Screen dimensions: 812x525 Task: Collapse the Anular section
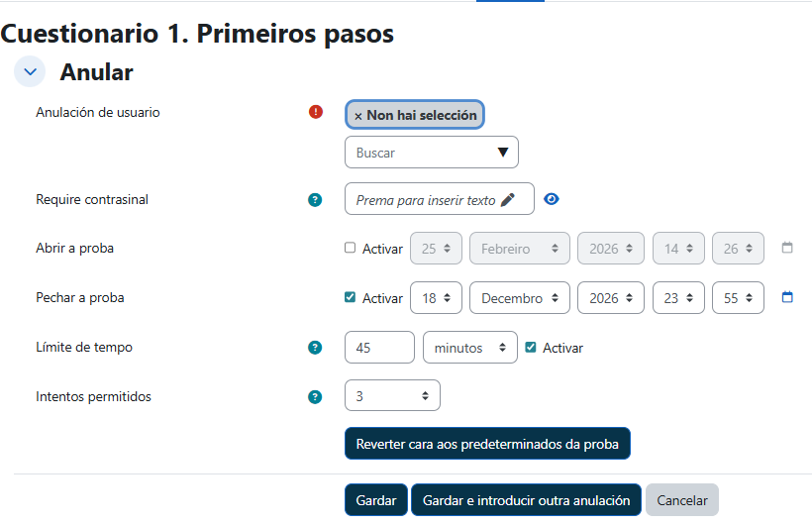[30, 71]
